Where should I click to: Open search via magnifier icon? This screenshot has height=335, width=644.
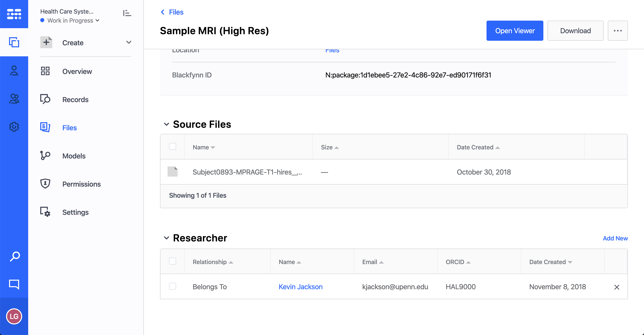15,257
